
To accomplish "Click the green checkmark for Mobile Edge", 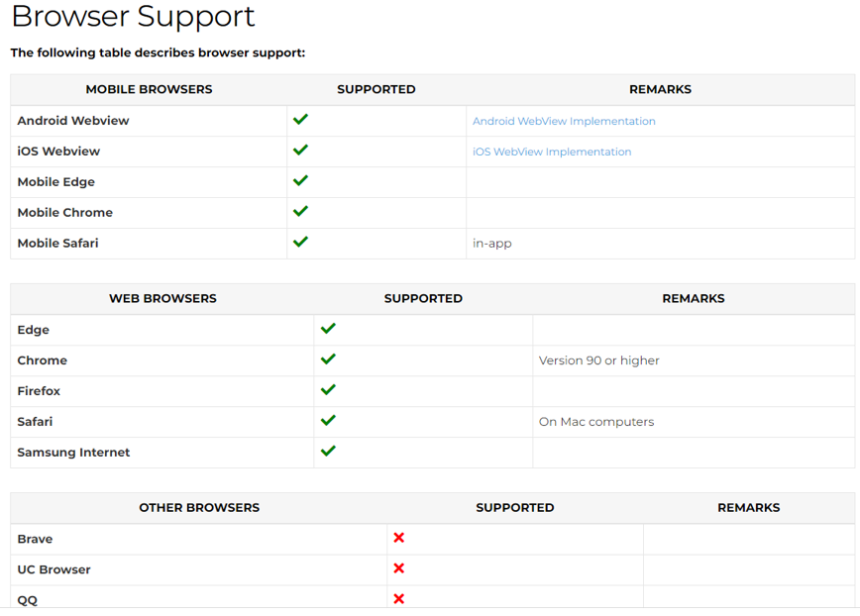I will tap(300, 181).
